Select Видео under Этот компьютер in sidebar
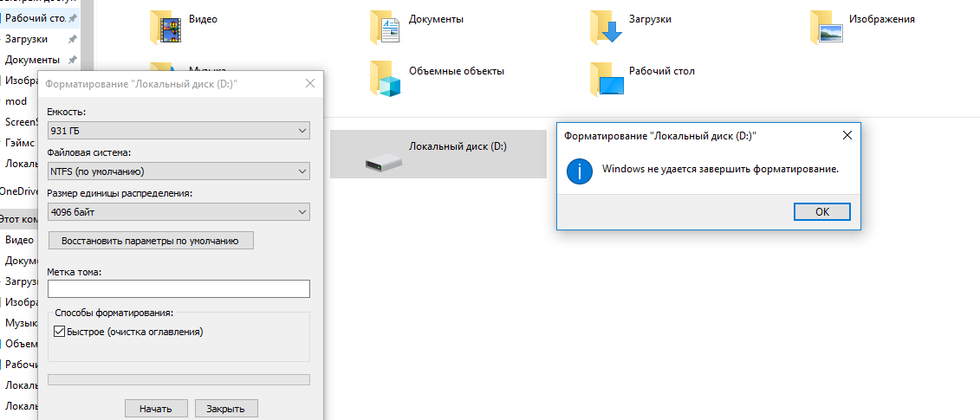This screenshot has height=420, width=980. (x=19, y=240)
